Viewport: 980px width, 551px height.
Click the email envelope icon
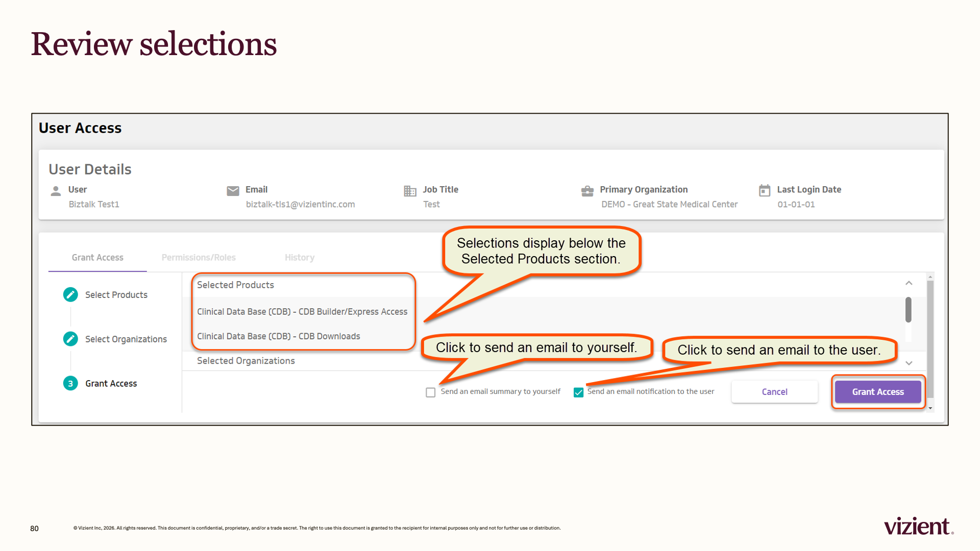coord(233,191)
